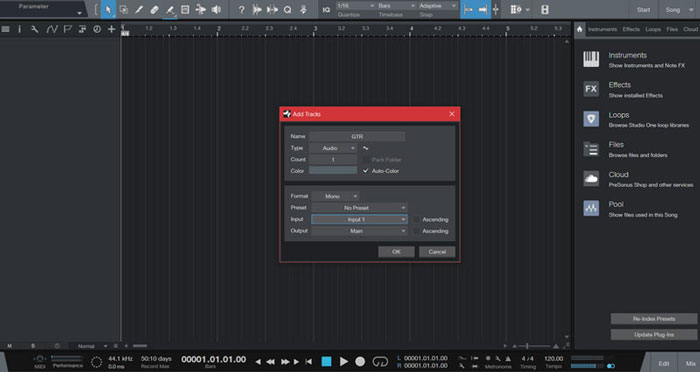Click the plus Add Tracks icon
This screenshot has width=700, height=372.
click(112, 29)
